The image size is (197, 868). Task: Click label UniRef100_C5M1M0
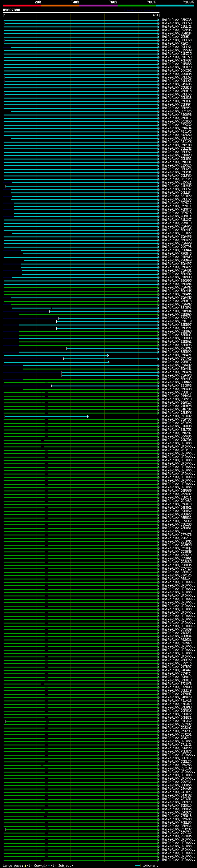pyautogui.click(x=177, y=145)
